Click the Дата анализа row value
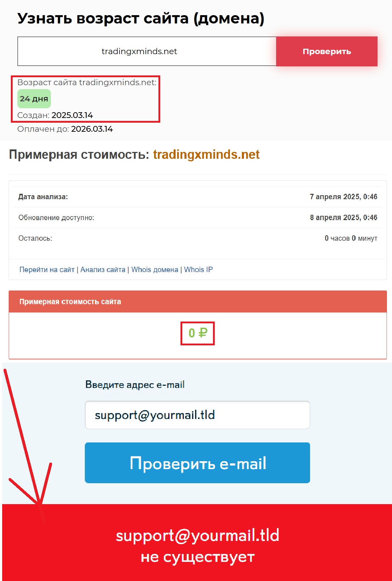 click(x=343, y=197)
